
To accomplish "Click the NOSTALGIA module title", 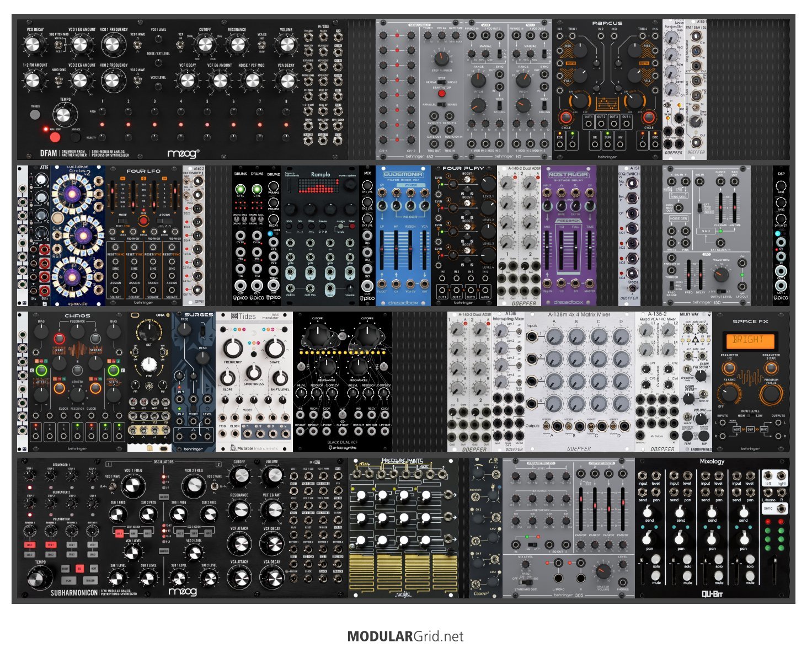I will (569, 174).
